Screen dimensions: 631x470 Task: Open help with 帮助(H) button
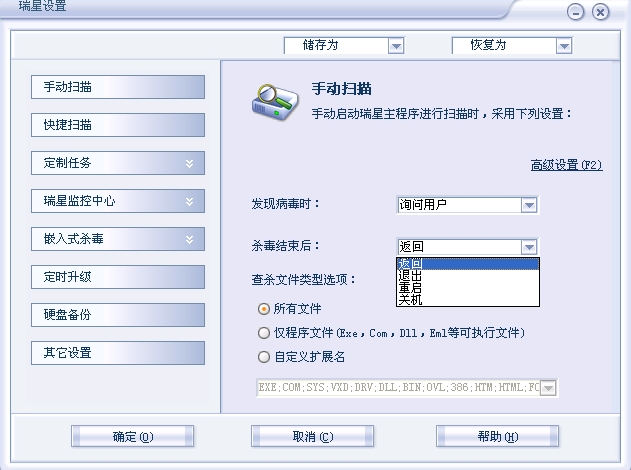click(497, 436)
